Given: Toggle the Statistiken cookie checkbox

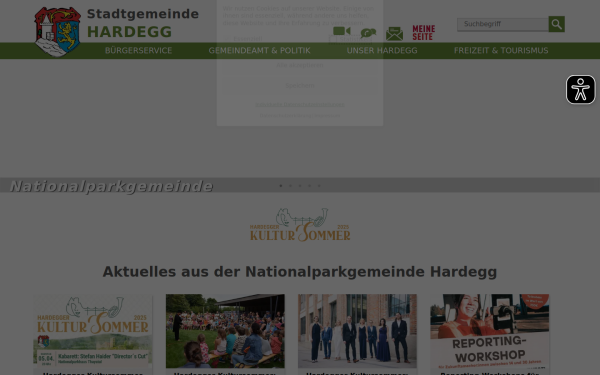Looking at the screenshot, I should coord(333,39).
